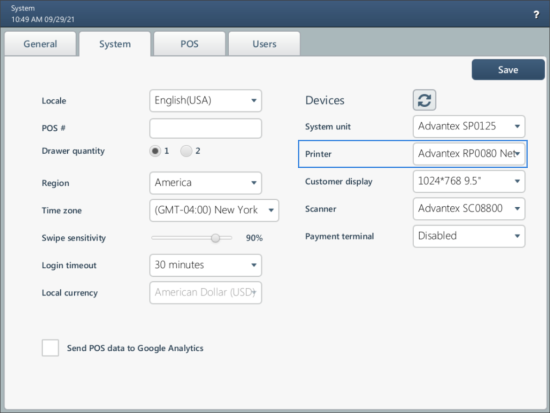The width and height of the screenshot is (550, 413).
Task: Open help via the question mark icon
Action: pos(536,14)
